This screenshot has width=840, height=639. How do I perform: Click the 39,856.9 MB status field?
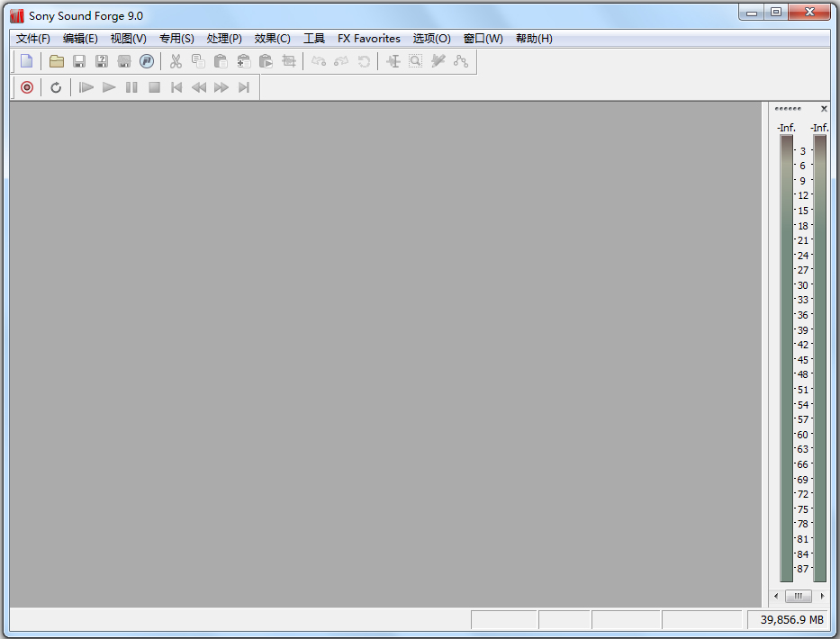pyautogui.click(x=789, y=620)
